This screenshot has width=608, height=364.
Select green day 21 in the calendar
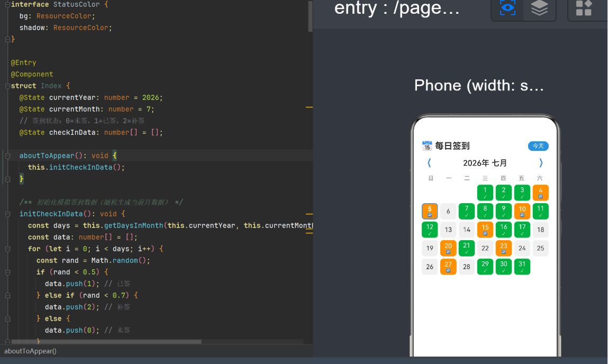coord(467,248)
